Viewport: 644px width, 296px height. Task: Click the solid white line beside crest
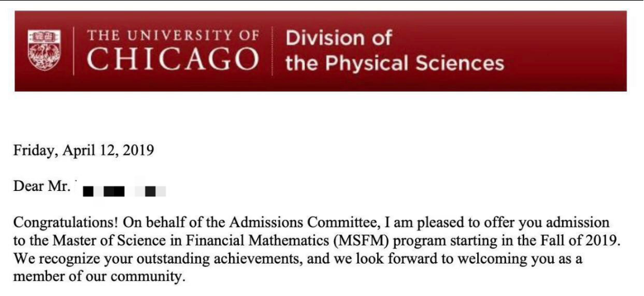coord(74,51)
